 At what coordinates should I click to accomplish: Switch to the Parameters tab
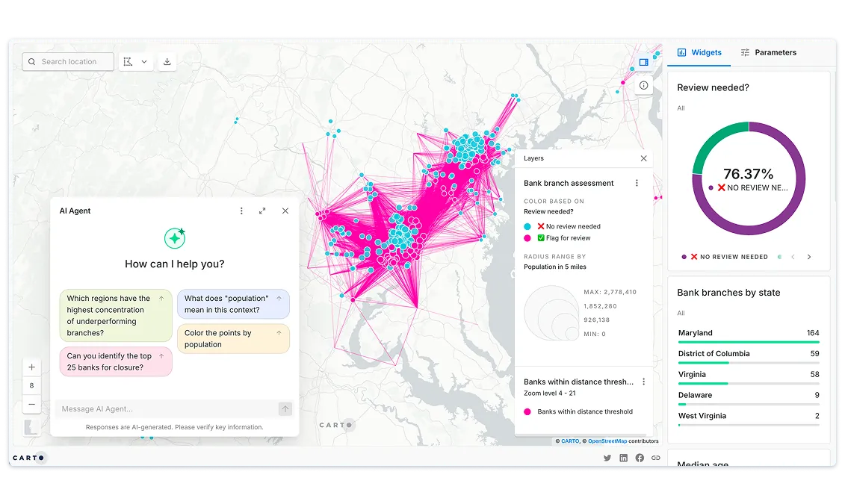[768, 52]
